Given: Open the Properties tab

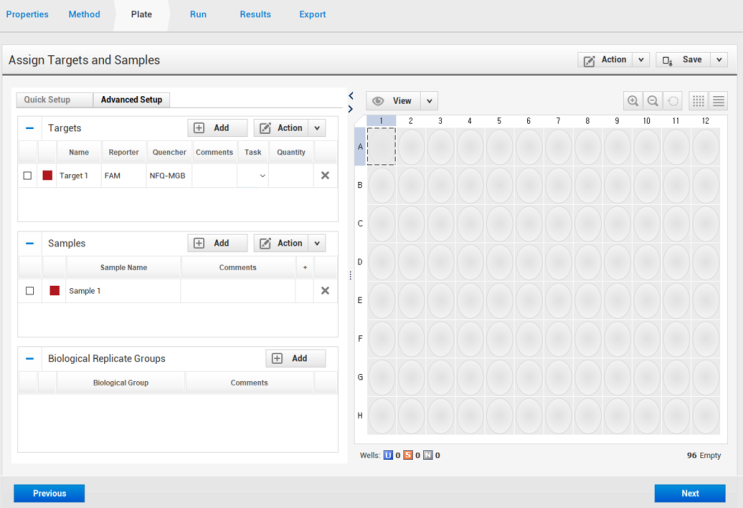Looking at the screenshot, I should click(x=27, y=14).
